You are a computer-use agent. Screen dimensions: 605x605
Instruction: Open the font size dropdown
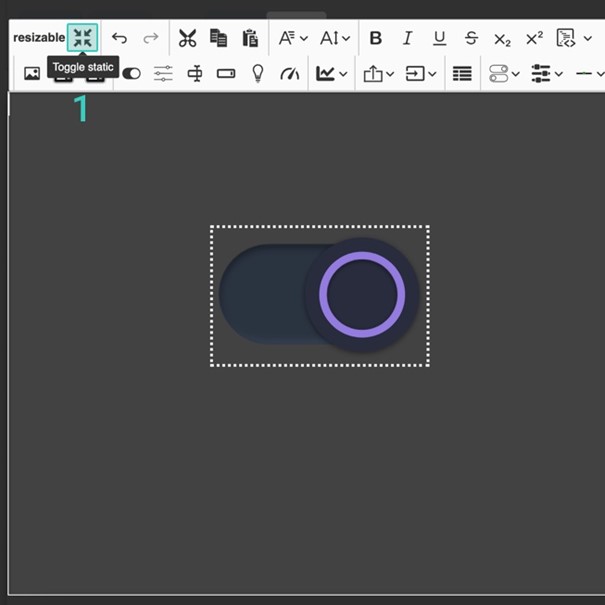(334, 38)
